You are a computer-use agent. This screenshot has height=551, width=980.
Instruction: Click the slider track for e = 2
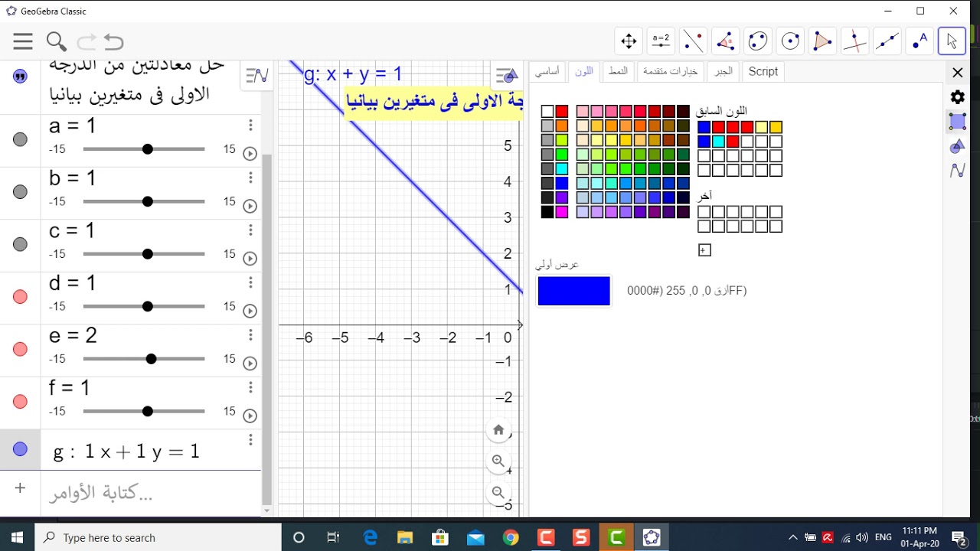click(x=144, y=359)
